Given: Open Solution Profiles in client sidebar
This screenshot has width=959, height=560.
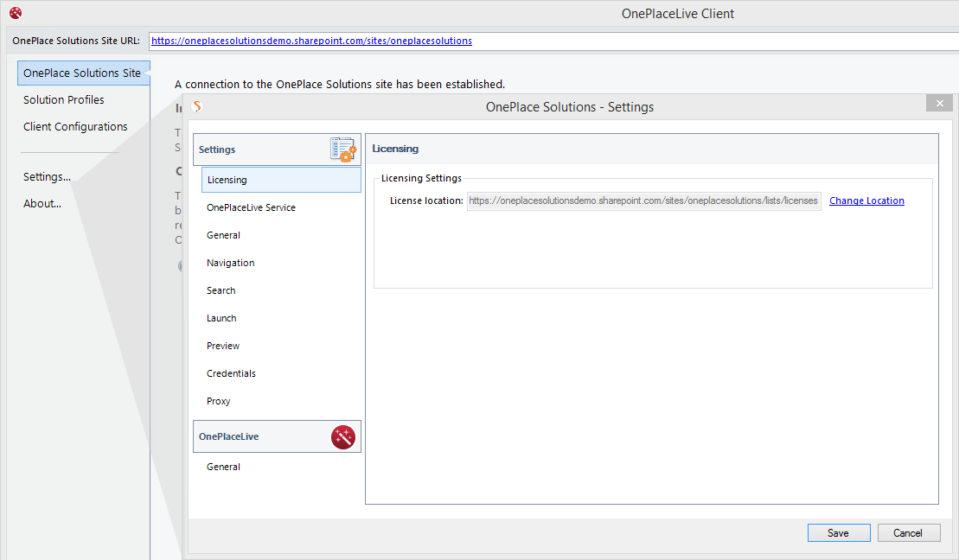Looking at the screenshot, I should tap(64, 99).
